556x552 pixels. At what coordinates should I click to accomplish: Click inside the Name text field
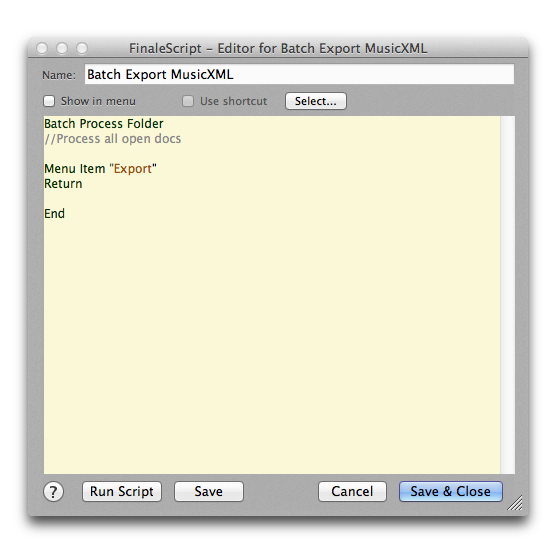299,74
